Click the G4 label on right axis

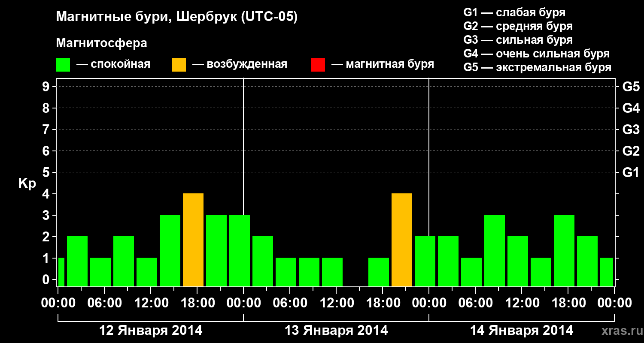click(x=631, y=108)
